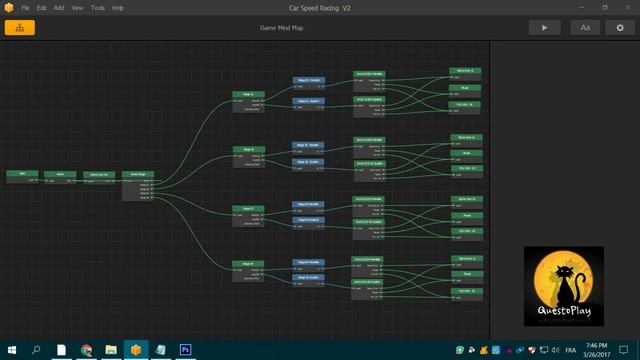Open volume control in system tray
The image size is (640, 360).
pos(556,350)
